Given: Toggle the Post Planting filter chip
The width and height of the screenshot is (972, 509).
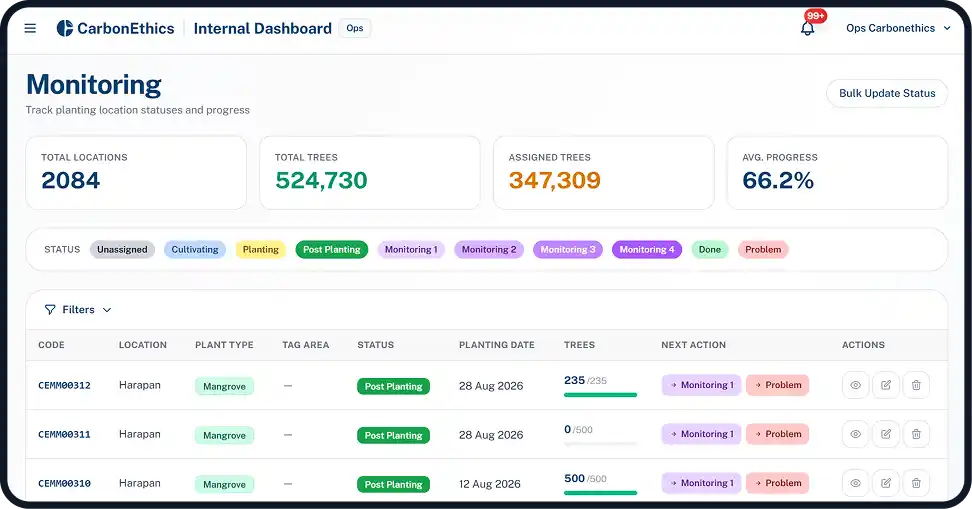Looking at the screenshot, I should 332,249.
